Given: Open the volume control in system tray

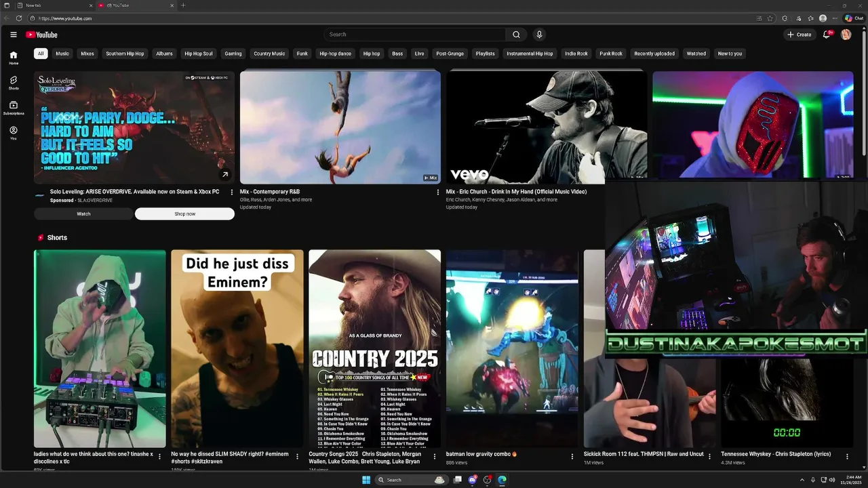Looking at the screenshot, I should click(x=833, y=480).
